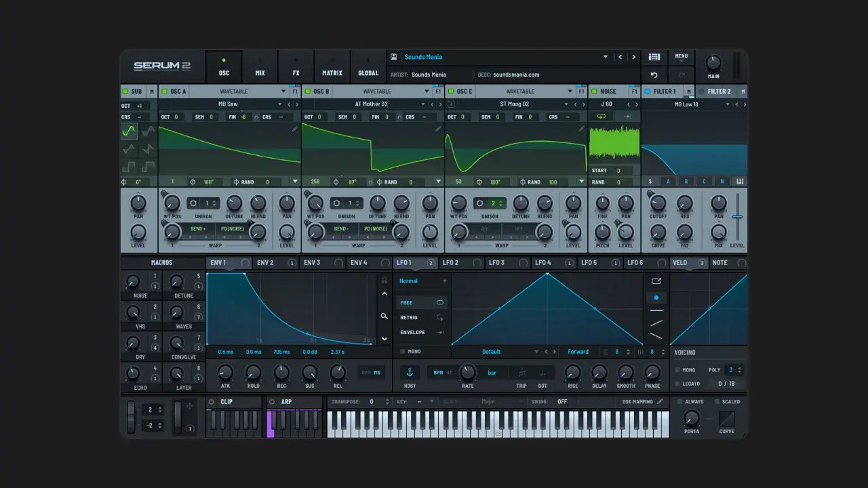Click the noise loop mode icon
Screen dimensions: 868x488
tap(601, 117)
